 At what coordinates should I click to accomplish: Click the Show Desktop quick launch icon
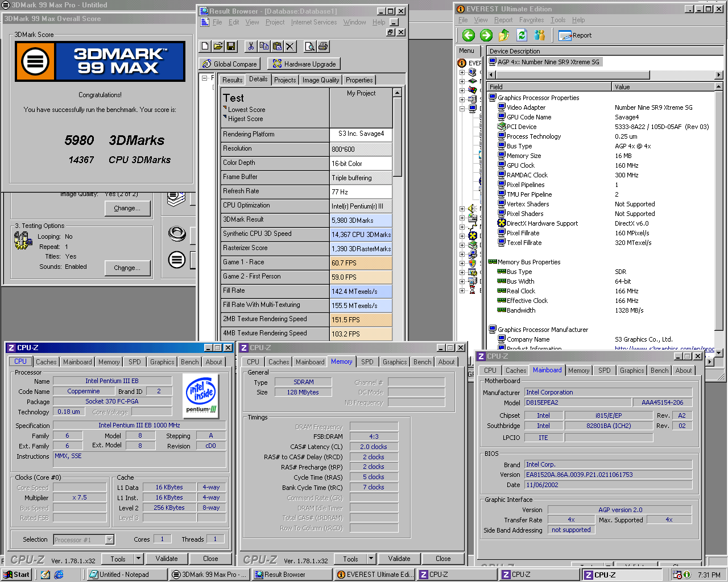pyautogui.click(x=45, y=575)
